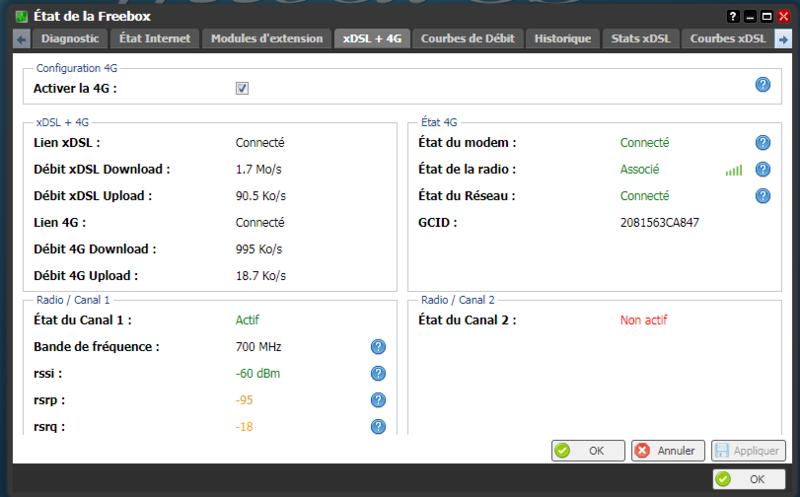Click the Appliquer button
Viewport: 800px width, 497px height.
[x=748, y=451]
